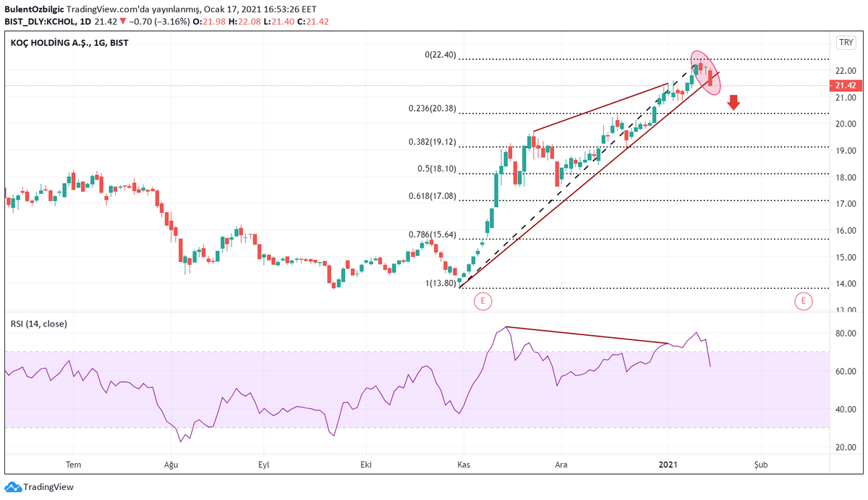Viewport: 868px width, 500px height.
Task: Click the 17.00 price axis label
Action: click(x=846, y=204)
